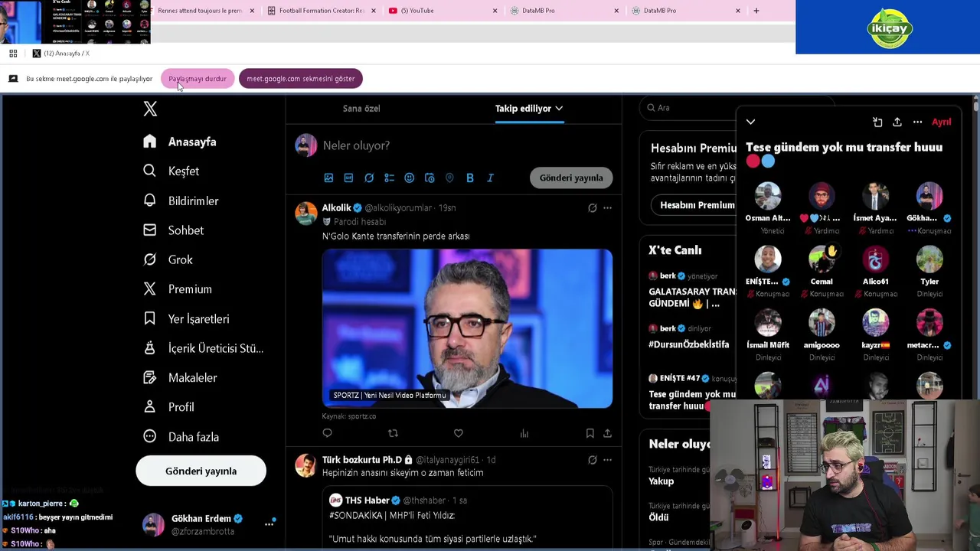Open Sohbet messages
The height and width of the screenshot is (551, 980).
coord(174,230)
